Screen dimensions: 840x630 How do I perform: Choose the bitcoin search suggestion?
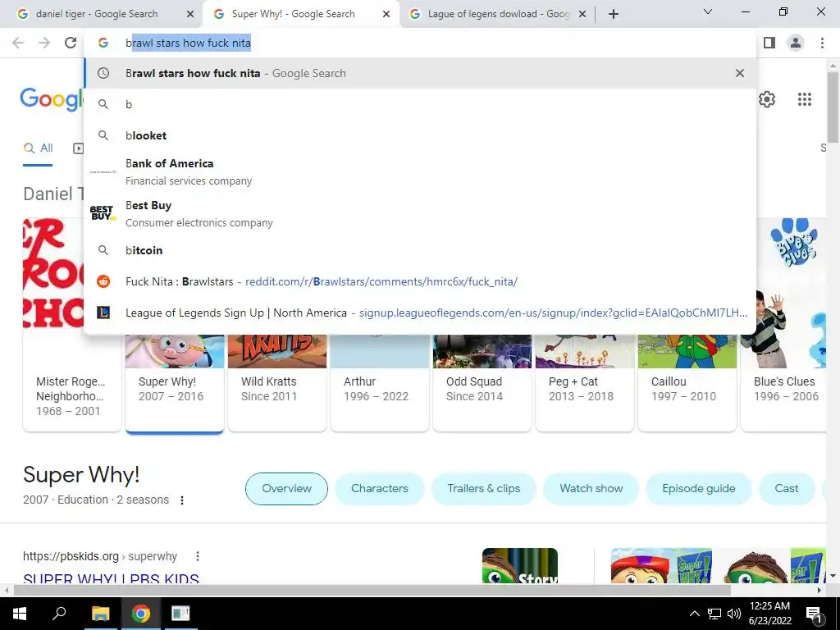[420, 250]
